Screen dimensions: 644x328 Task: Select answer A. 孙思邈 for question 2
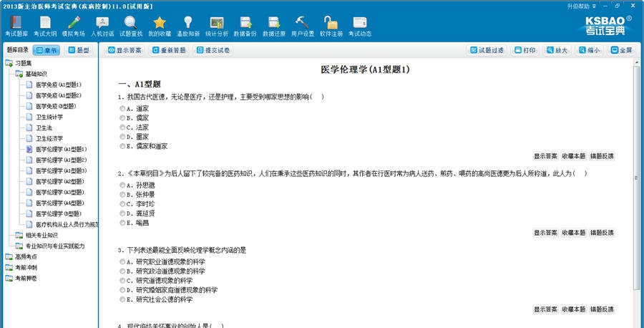point(122,185)
